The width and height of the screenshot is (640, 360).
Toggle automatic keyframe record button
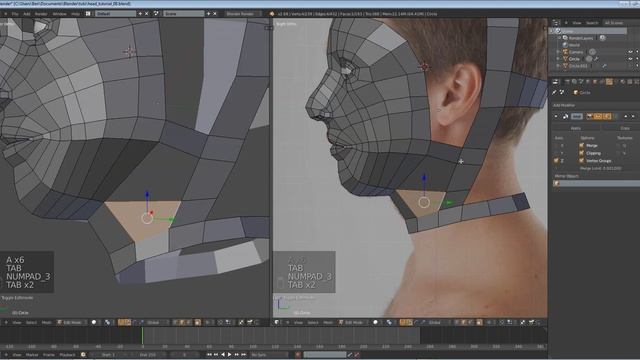tap(298, 355)
